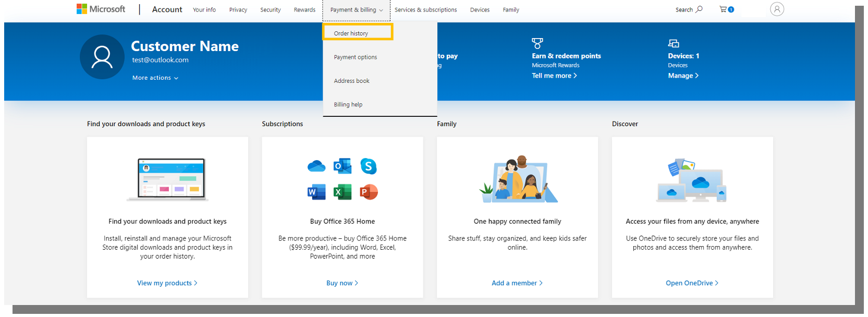Click the Office apps icon group
This screenshot has height=317, width=868.
[343, 179]
